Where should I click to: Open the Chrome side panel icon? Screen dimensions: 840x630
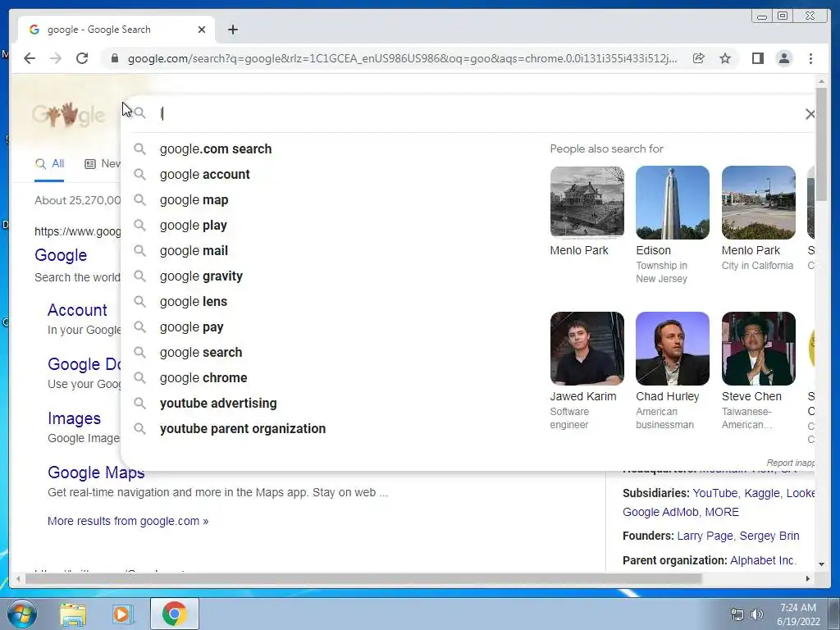coord(757,58)
